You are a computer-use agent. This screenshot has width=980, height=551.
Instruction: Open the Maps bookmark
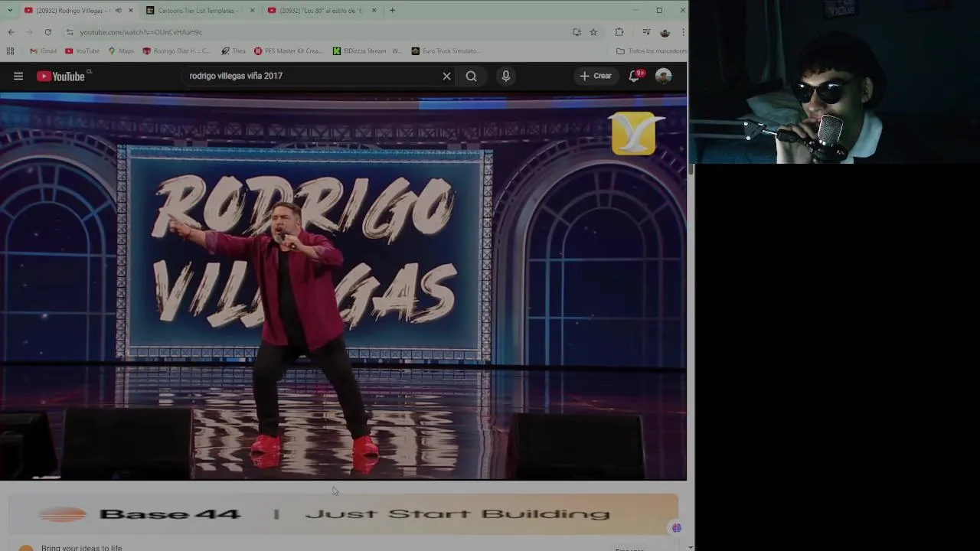coord(121,51)
